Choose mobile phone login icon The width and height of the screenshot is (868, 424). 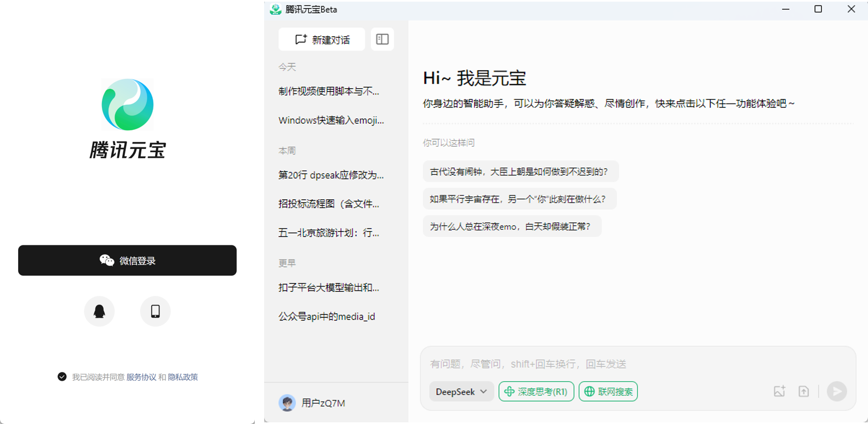156,311
